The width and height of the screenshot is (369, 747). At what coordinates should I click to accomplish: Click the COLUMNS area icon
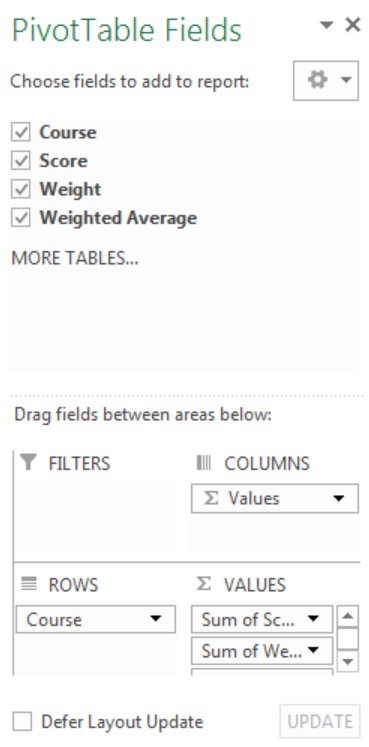203,463
